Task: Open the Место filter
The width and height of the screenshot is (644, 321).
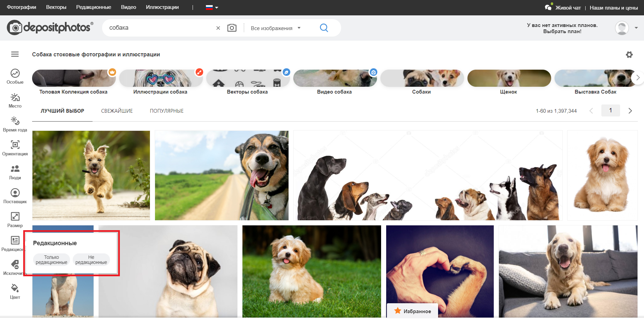Action: (15, 100)
